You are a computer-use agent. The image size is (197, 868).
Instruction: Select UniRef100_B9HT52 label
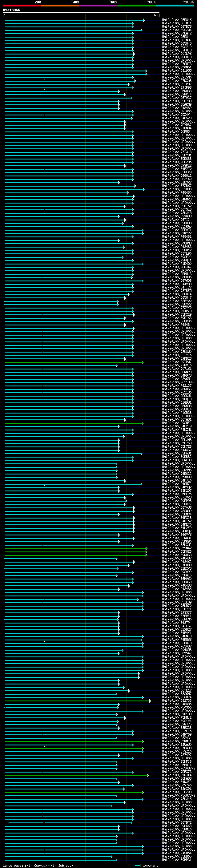point(177,206)
